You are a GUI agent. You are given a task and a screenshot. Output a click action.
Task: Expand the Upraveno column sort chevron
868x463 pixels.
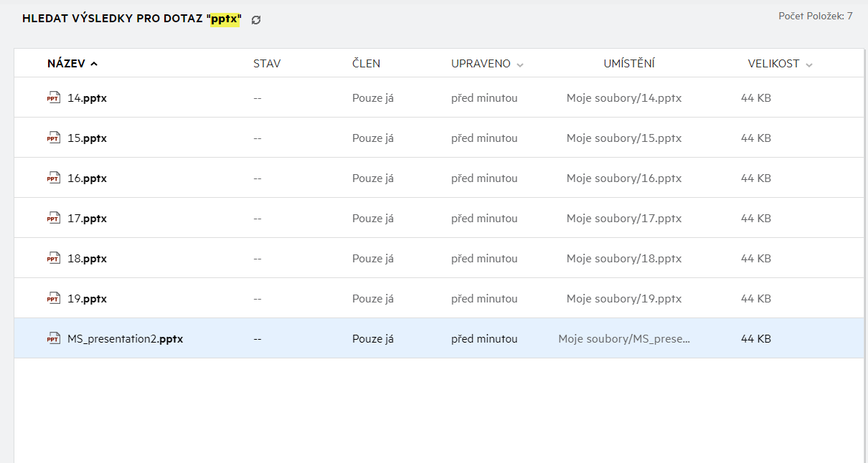click(520, 65)
